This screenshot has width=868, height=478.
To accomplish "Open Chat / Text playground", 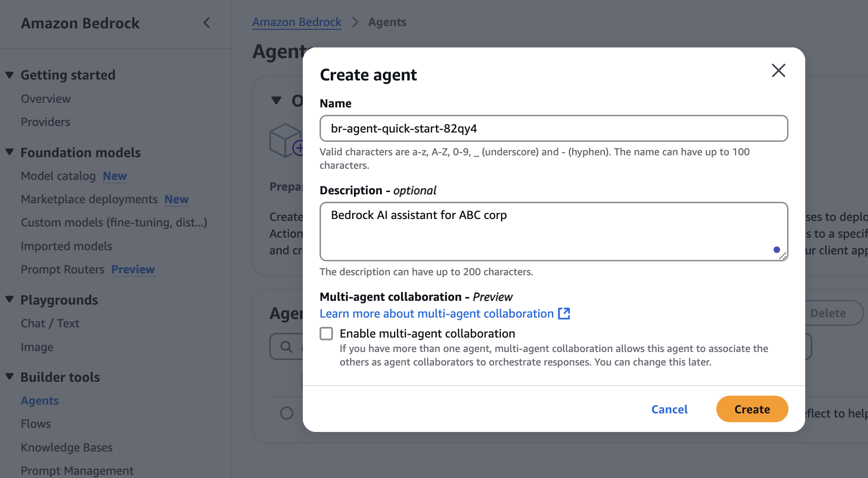I will click(x=50, y=324).
